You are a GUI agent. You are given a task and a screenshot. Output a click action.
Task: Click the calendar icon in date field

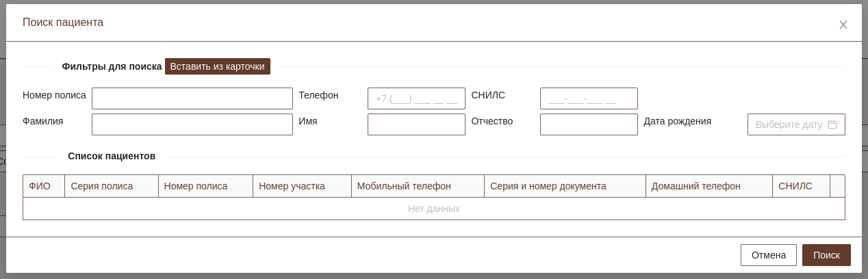coord(832,124)
